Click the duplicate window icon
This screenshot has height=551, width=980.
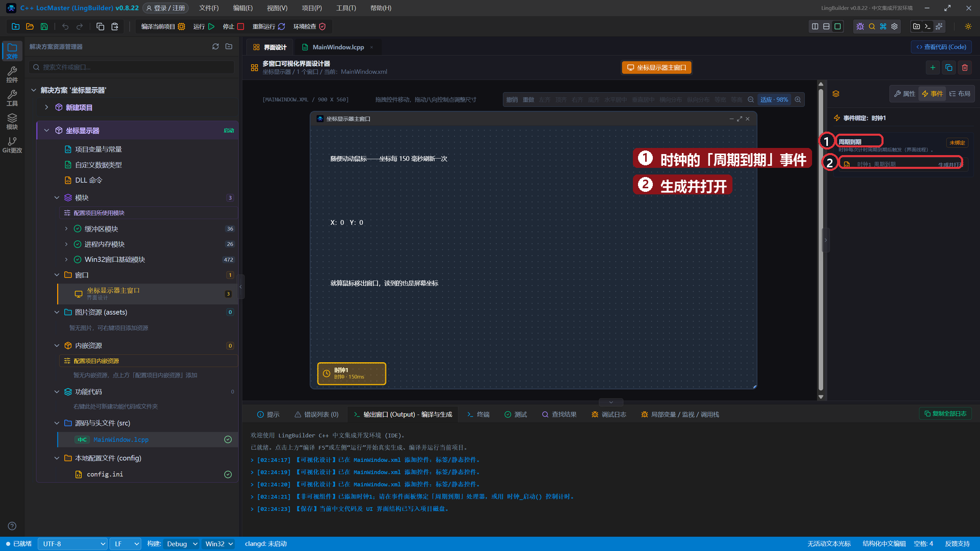pos(949,67)
